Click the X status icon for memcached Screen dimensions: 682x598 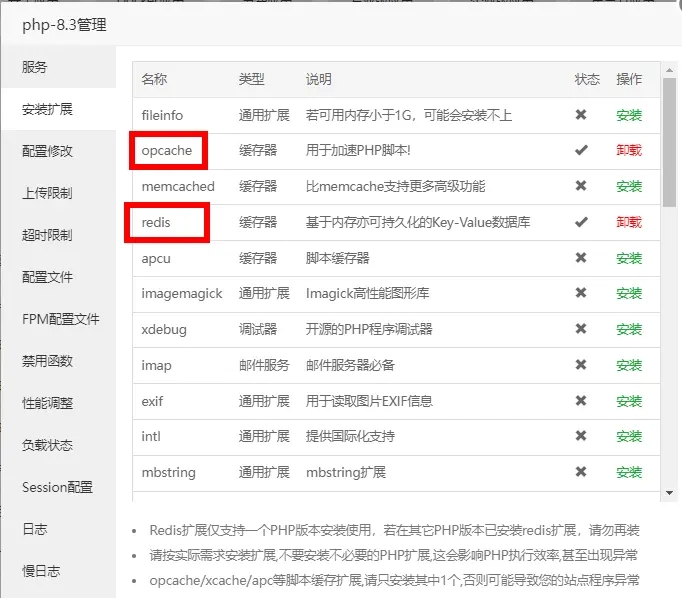click(581, 186)
